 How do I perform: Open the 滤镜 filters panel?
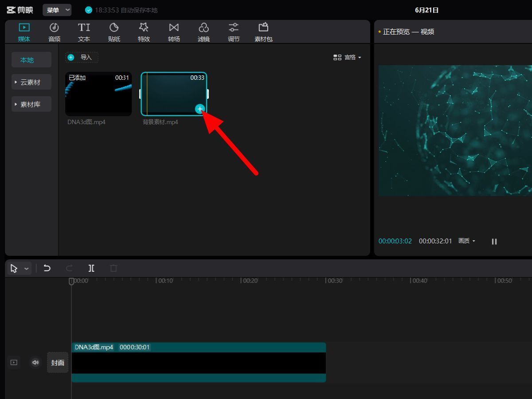click(203, 32)
